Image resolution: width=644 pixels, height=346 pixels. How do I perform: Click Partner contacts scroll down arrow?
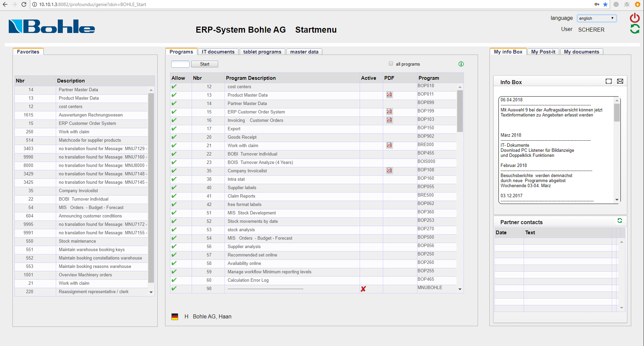pos(621,308)
